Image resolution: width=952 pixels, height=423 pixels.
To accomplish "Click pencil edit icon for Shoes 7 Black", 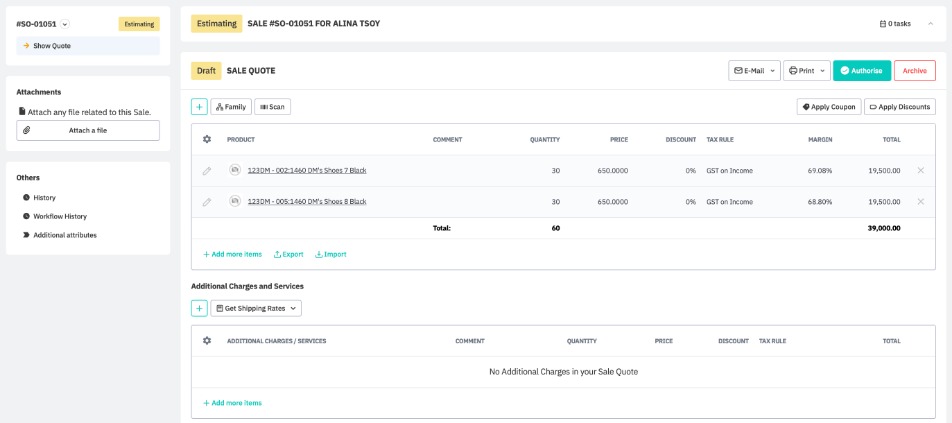I will 207,171.
